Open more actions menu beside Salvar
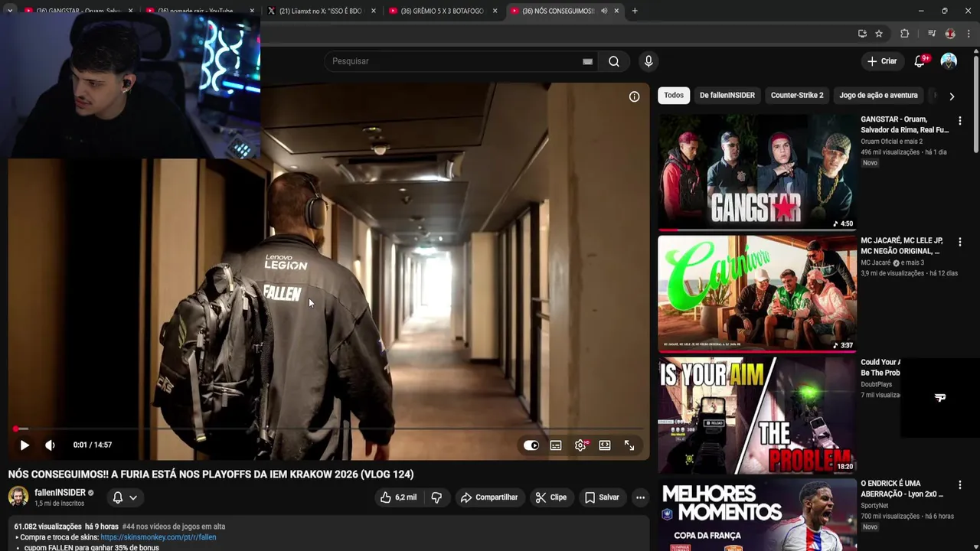The image size is (980, 551). (640, 497)
